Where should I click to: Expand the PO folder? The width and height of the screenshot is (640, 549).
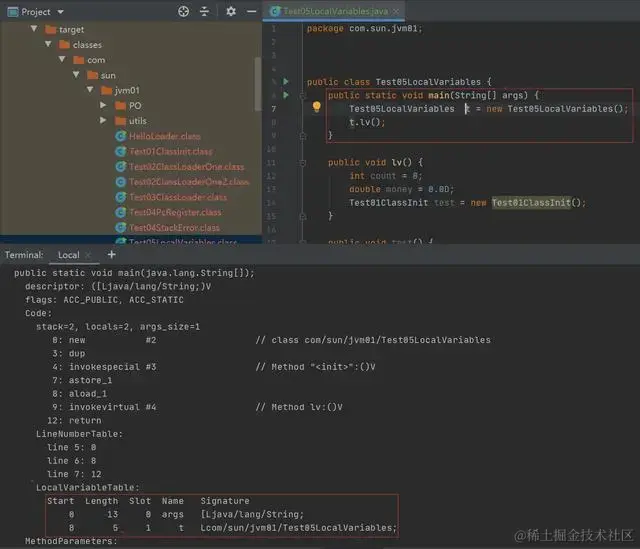103,105
